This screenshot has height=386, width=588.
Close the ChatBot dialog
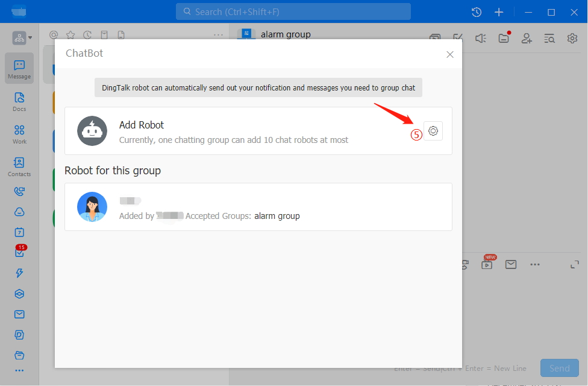point(449,54)
